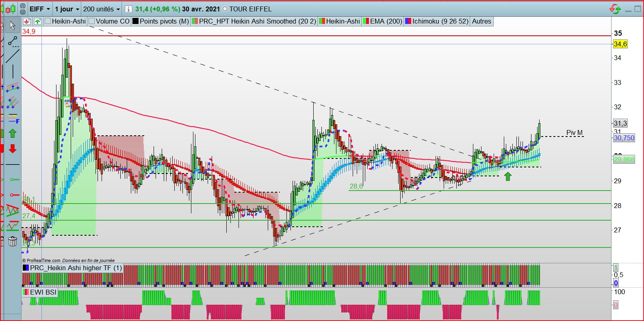The image size is (644, 321).
Task: Select PRC_HPT Heikin Ashi Smoothed (20 2) indicator
Action: 254,21
